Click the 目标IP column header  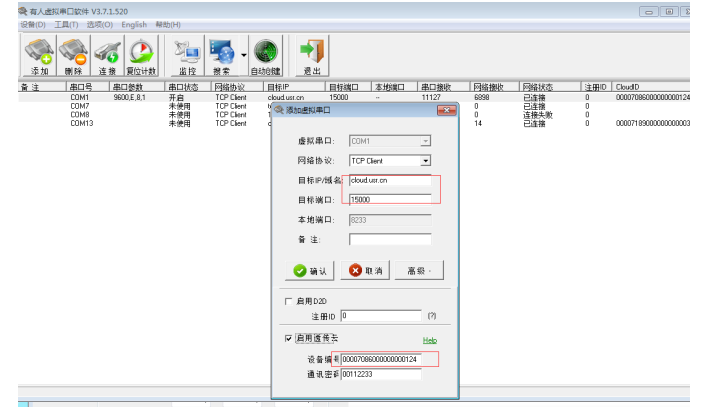[x=295, y=87]
